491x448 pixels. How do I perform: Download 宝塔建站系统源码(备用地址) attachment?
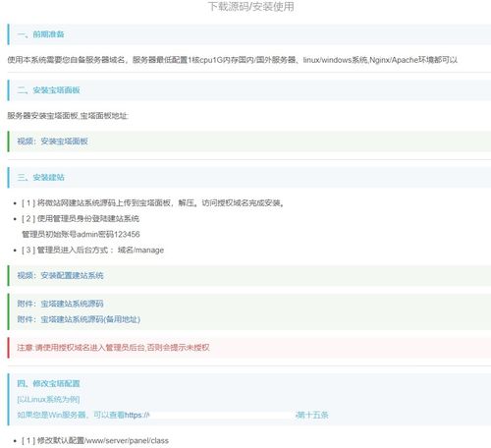click(79, 319)
